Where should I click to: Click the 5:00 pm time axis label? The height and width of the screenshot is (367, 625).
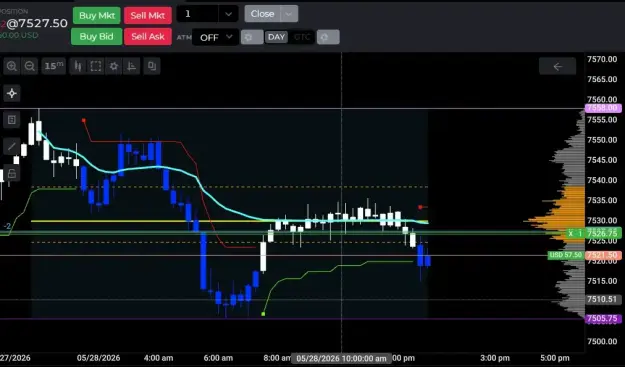click(555, 358)
